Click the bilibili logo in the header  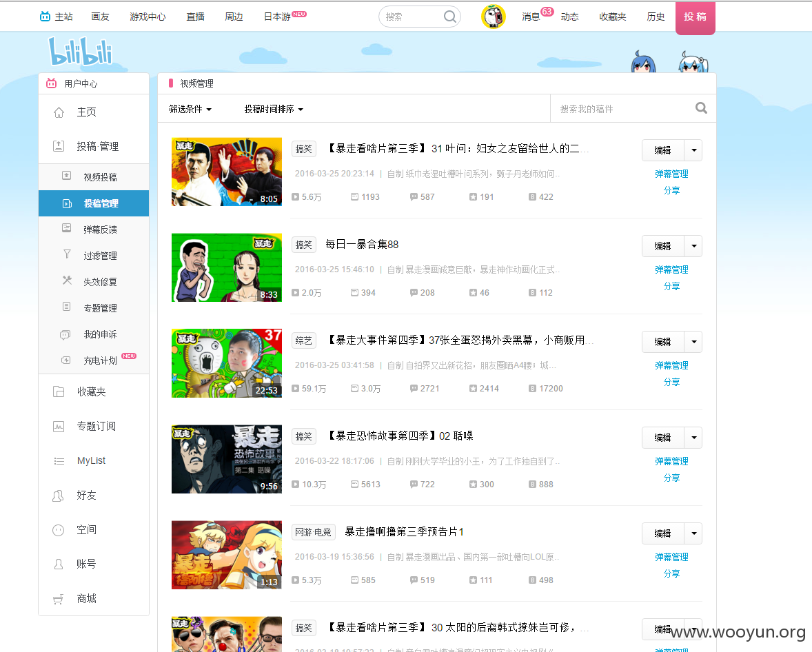(80, 51)
